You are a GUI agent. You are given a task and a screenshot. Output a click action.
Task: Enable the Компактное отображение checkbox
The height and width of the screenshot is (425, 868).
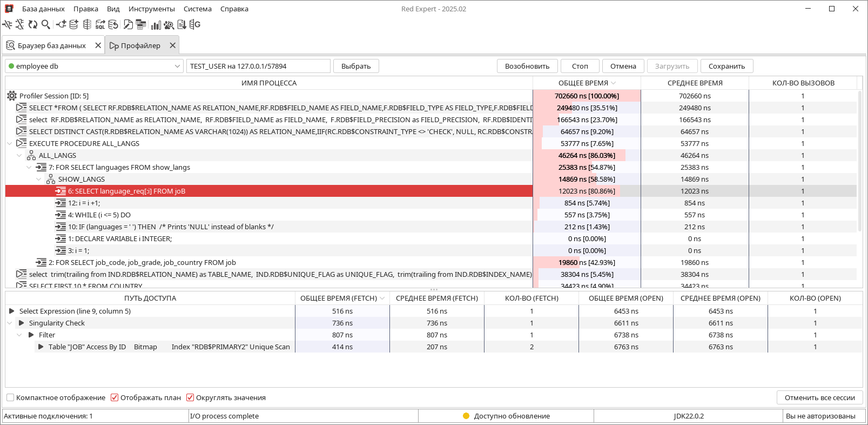coord(10,397)
